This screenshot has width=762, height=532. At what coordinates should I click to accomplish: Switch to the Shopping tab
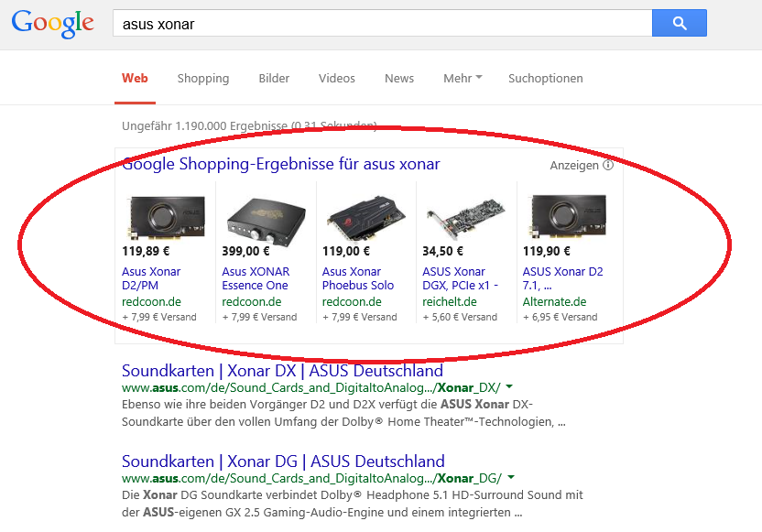[x=203, y=78]
